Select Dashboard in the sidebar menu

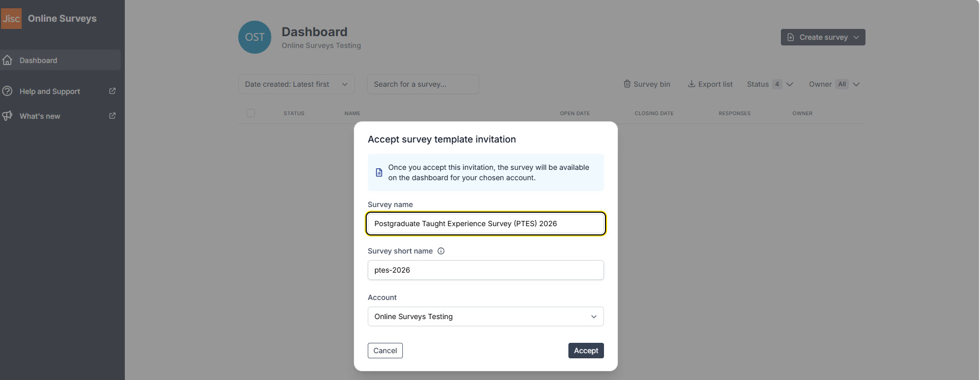point(38,60)
